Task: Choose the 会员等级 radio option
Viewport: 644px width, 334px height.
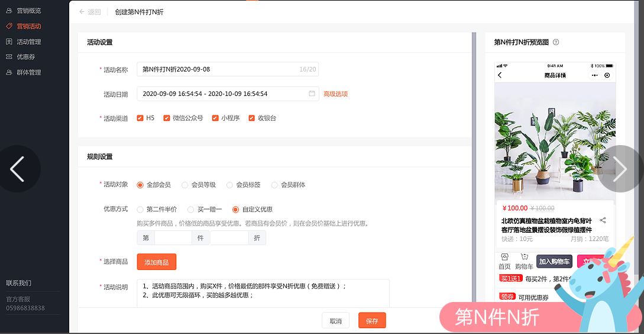Action: point(185,185)
